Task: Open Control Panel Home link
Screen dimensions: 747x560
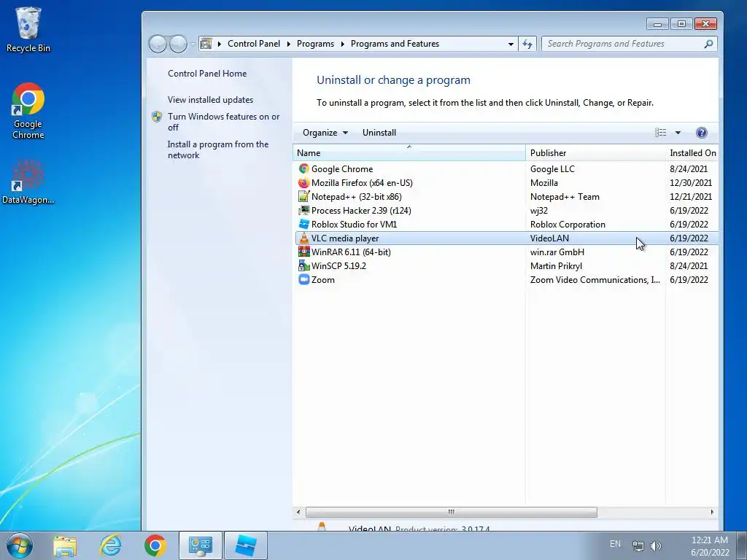Action: (207, 74)
